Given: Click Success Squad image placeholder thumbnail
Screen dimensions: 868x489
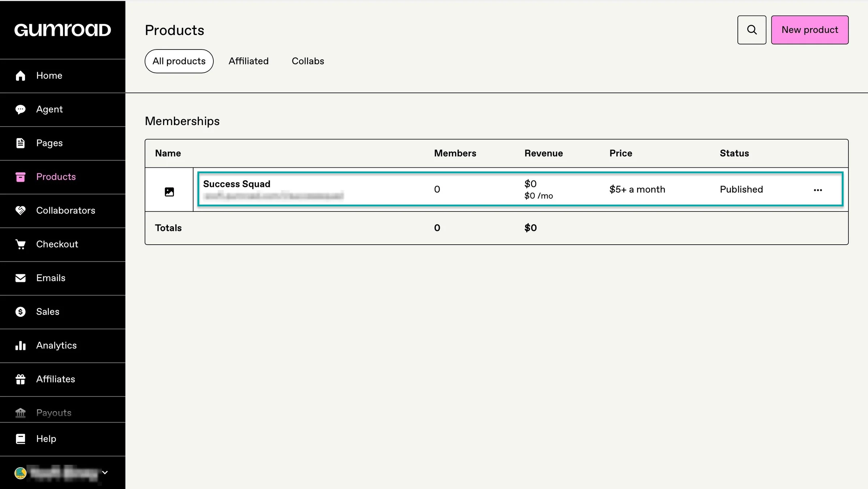Looking at the screenshot, I should pos(169,192).
